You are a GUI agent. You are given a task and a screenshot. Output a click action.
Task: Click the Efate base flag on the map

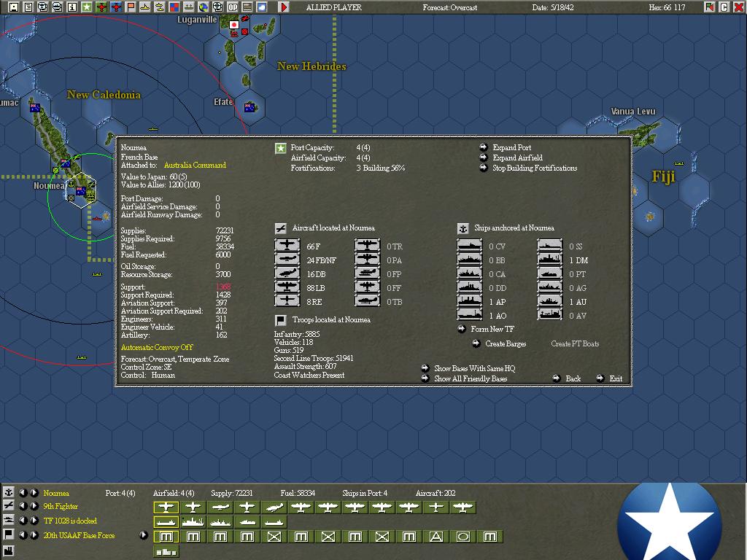tap(249, 108)
